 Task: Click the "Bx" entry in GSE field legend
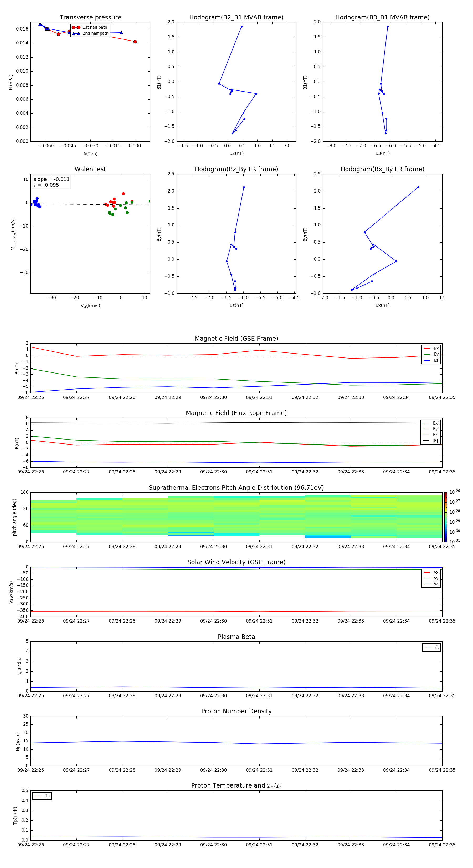(x=431, y=349)
